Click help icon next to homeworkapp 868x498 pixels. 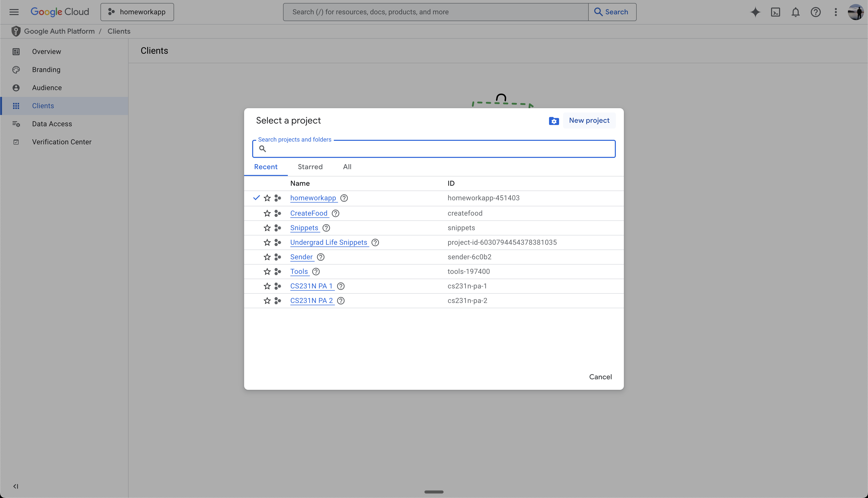(344, 198)
